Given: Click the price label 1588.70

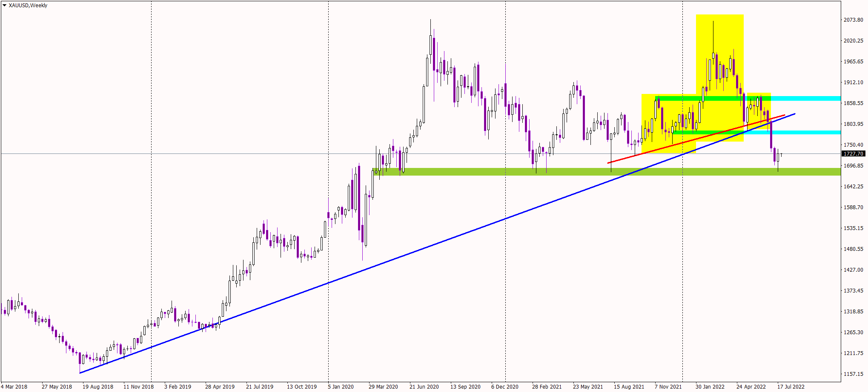Looking at the screenshot, I should pos(854,207).
